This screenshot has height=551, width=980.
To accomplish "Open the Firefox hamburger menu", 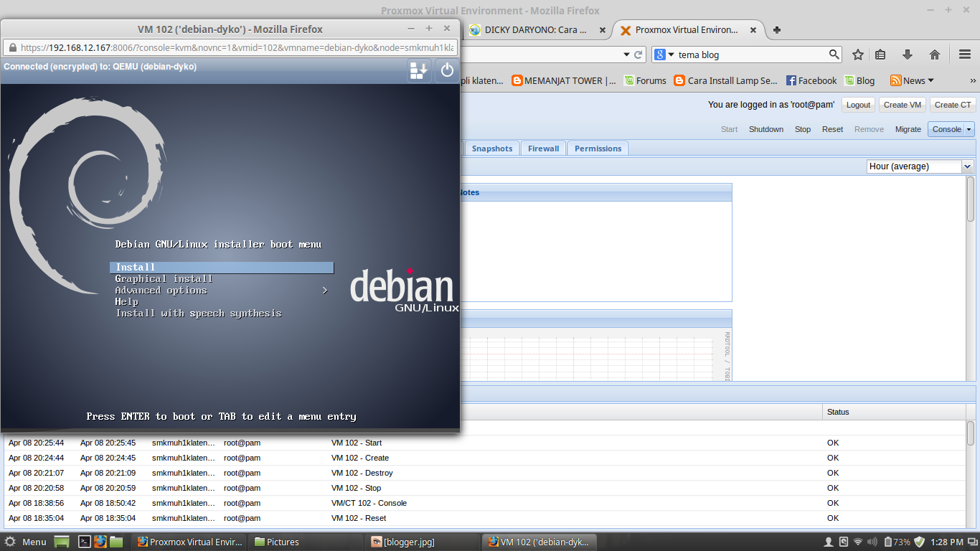I will coord(965,55).
